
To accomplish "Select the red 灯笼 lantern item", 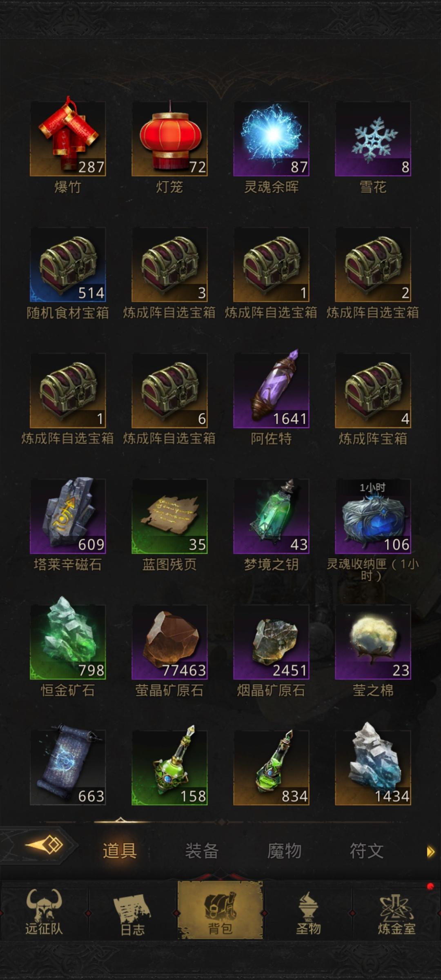I will click(x=169, y=139).
